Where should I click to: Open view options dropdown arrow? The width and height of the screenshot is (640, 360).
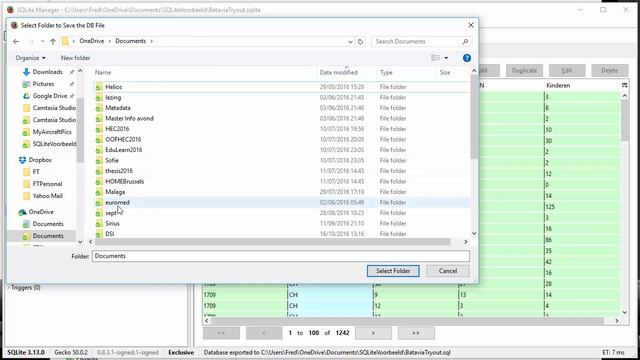pos(446,58)
